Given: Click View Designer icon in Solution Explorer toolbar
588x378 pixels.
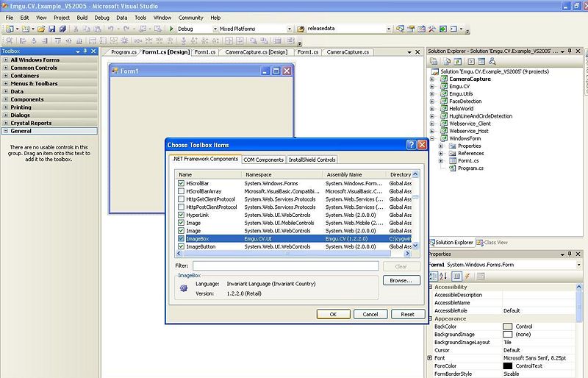Looking at the screenshot, I should pyautogui.click(x=481, y=61).
